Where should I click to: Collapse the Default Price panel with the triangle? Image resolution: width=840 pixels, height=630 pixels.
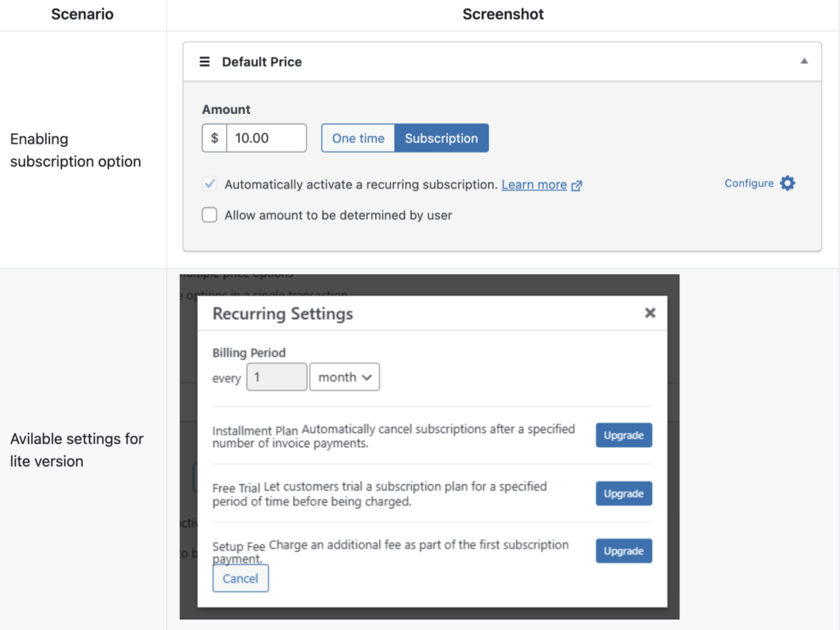click(804, 62)
